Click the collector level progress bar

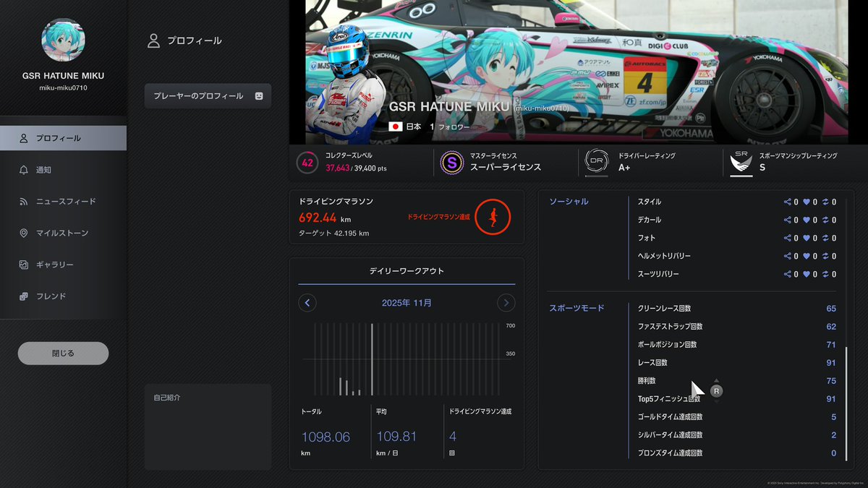tap(354, 169)
